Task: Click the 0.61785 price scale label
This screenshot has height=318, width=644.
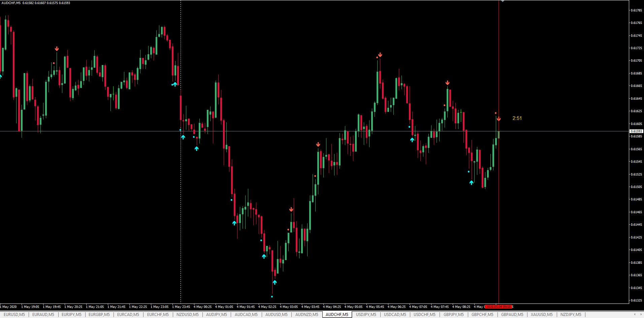Action: [636, 10]
